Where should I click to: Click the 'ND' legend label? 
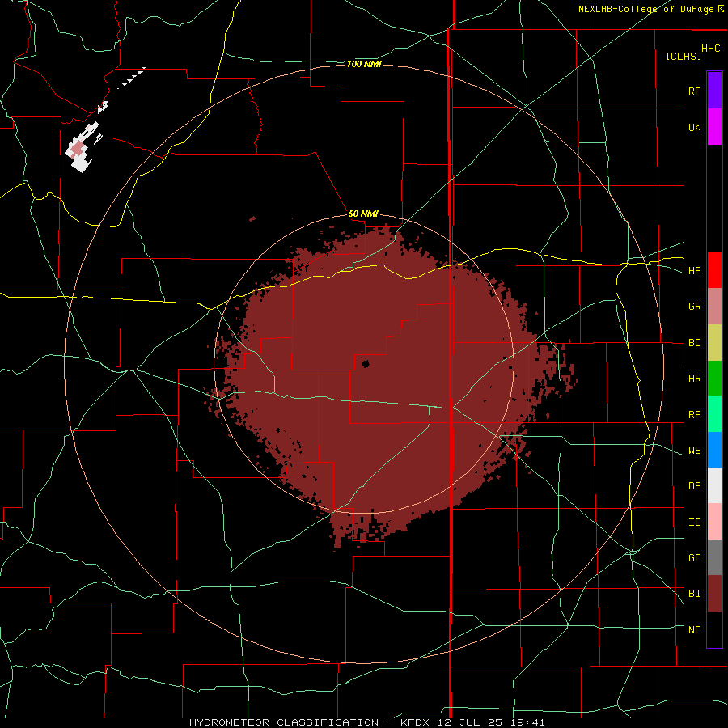pos(694,629)
